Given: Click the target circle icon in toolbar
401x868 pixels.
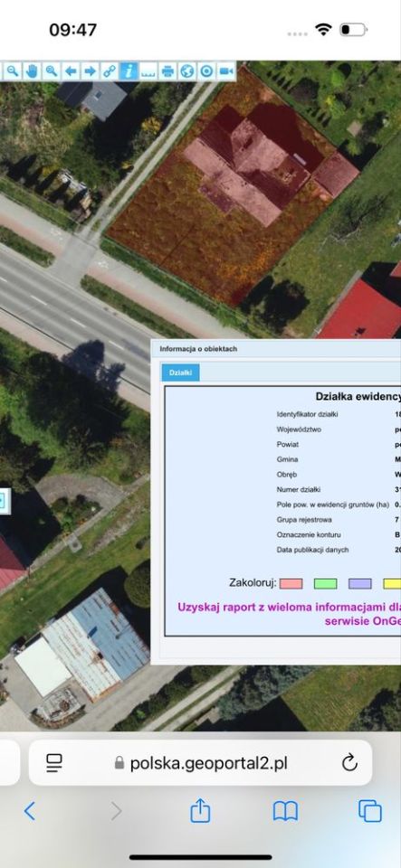Looking at the screenshot, I should point(206,71).
